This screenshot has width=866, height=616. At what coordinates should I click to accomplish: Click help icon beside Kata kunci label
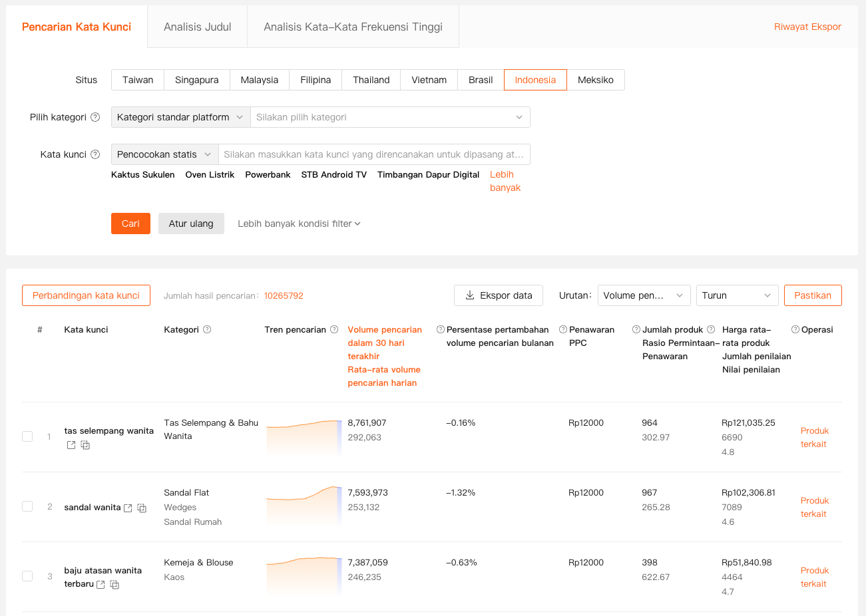95,154
